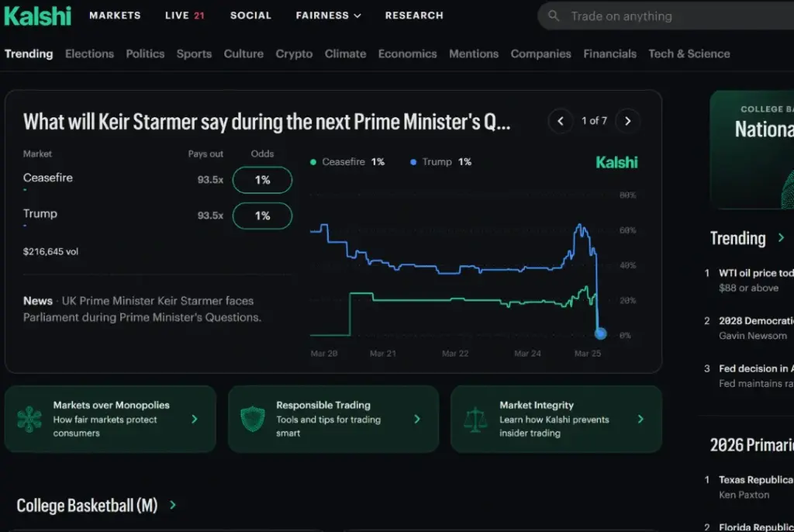The image size is (794, 532).
Task: Expand College Basketball (M) section arrow
Action: [x=173, y=505]
